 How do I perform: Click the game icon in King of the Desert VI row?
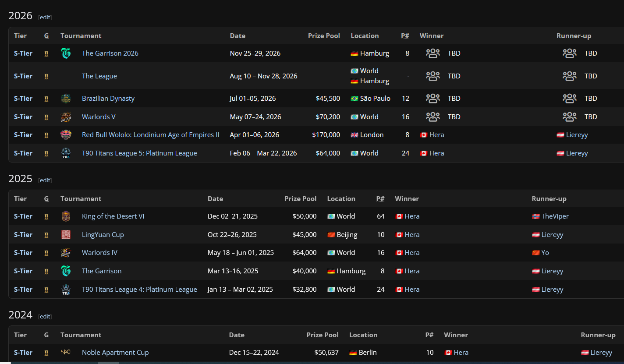pos(46,216)
